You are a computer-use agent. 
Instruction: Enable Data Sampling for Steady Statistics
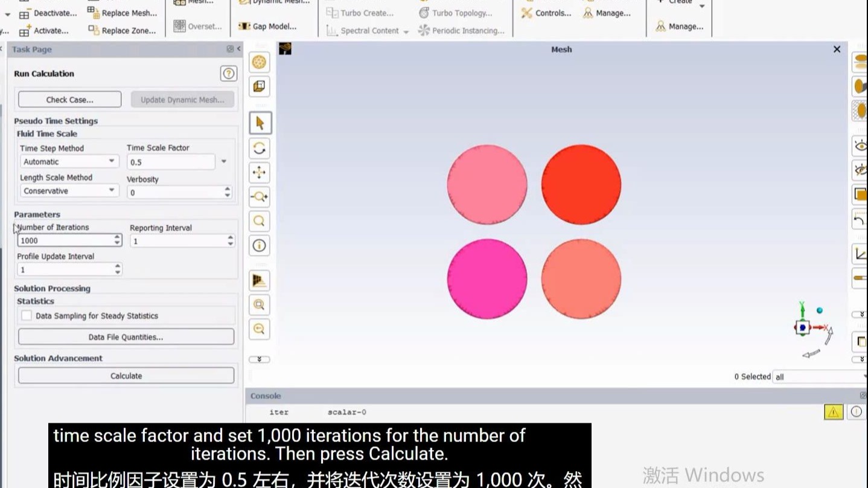(x=27, y=315)
